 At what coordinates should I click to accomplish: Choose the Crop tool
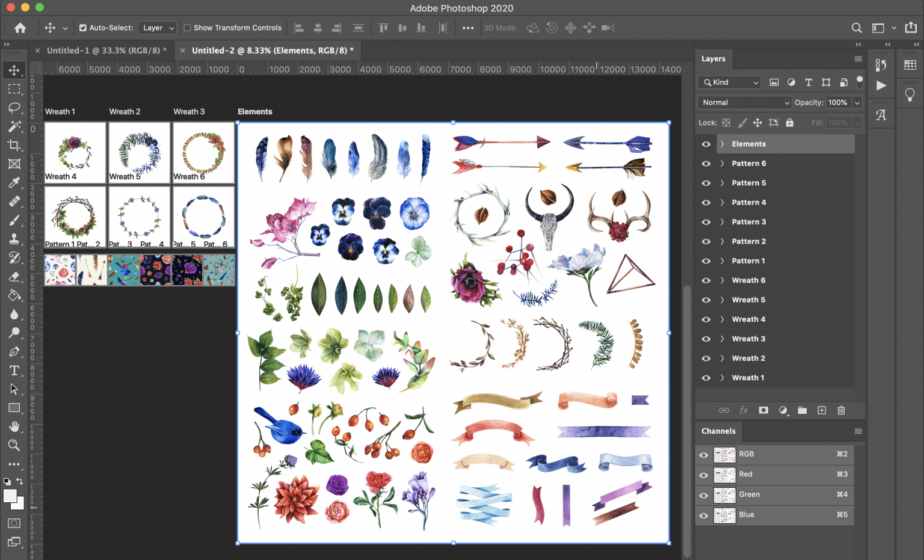tap(14, 145)
